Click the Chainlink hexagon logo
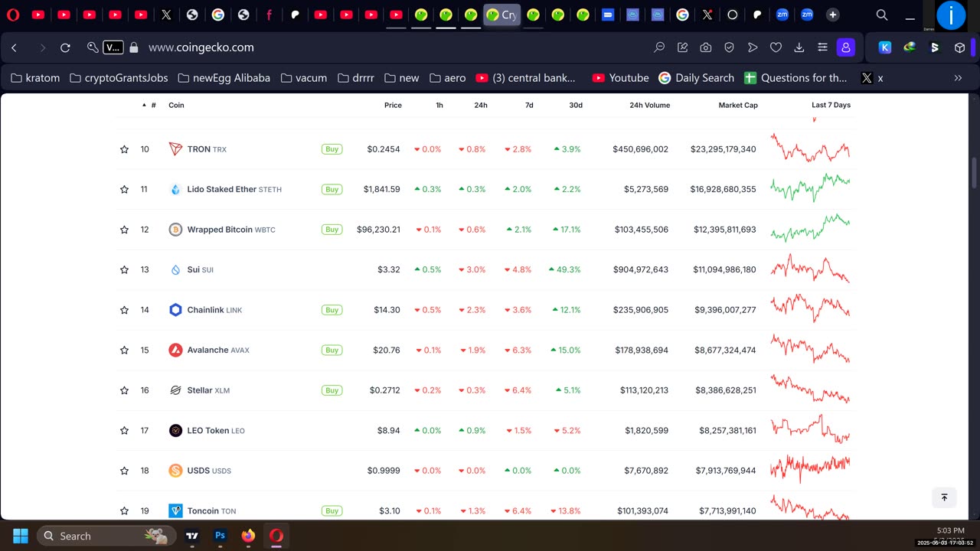 tap(175, 310)
